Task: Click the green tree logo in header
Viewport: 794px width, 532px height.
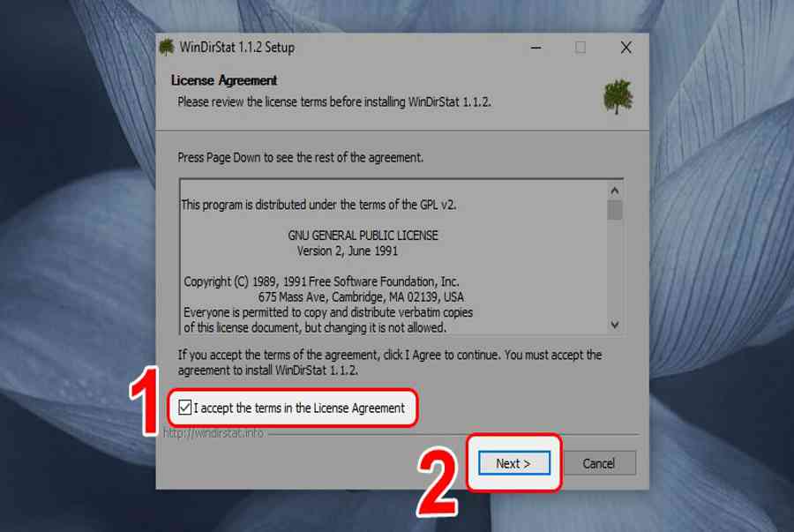Action: (x=618, y=96)
